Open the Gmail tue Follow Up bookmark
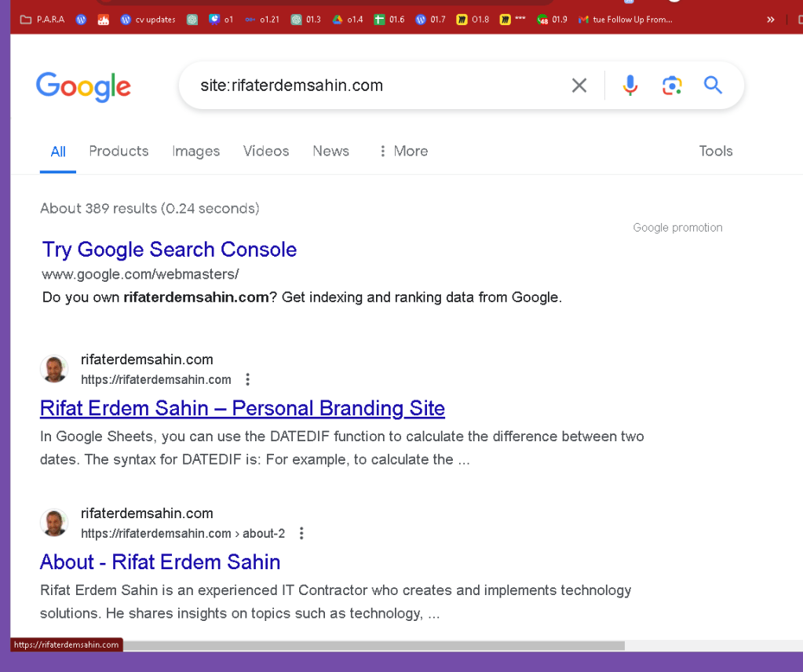Screen dimensions: 803x672 point(626,20)
